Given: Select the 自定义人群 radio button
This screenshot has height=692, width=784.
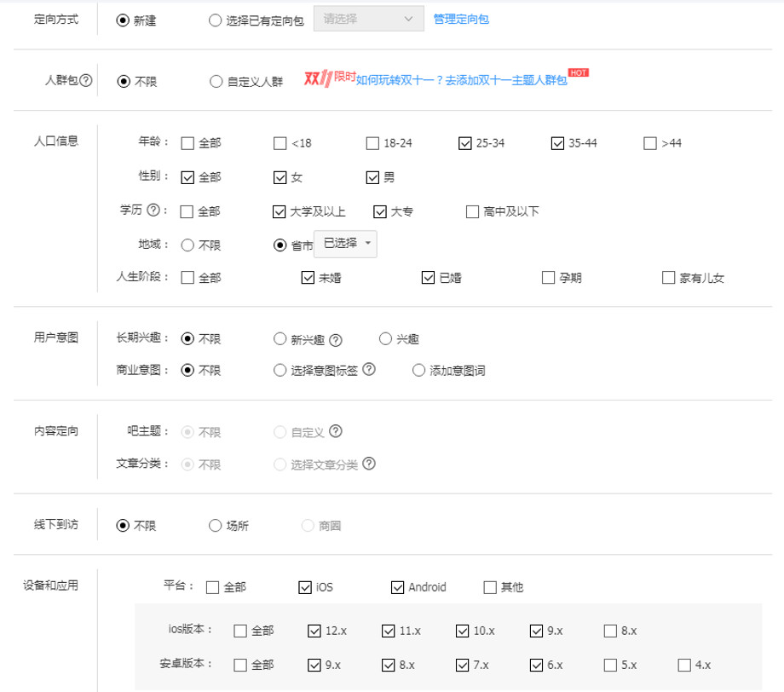Looking at the screenshot, I should click(216, 82).
